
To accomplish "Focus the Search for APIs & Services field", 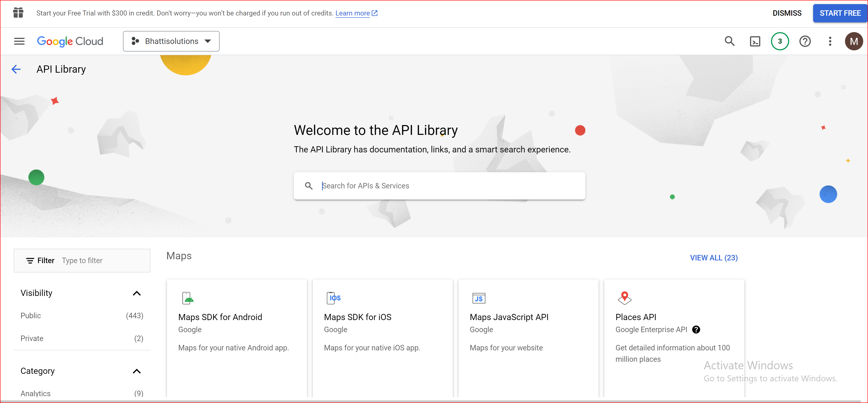I will [x=439, y=186].
